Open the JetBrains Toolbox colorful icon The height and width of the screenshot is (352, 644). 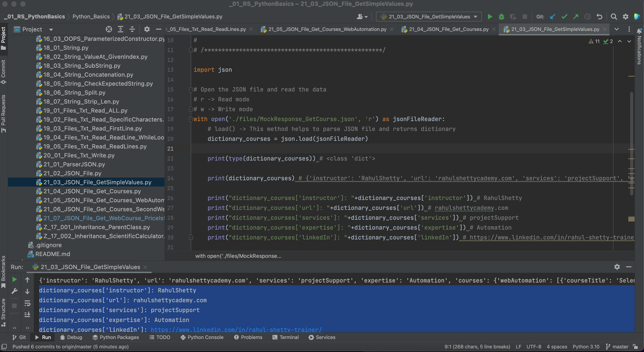click(637, 17)
